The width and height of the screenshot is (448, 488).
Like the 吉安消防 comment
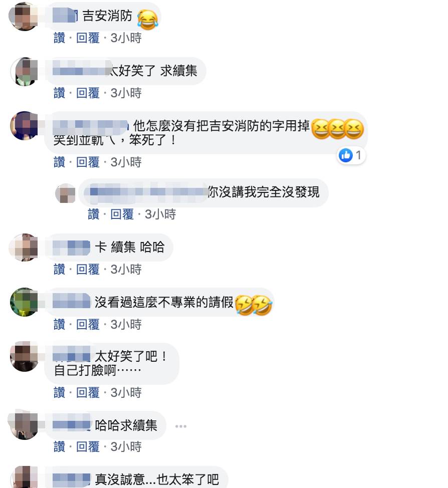59,38
